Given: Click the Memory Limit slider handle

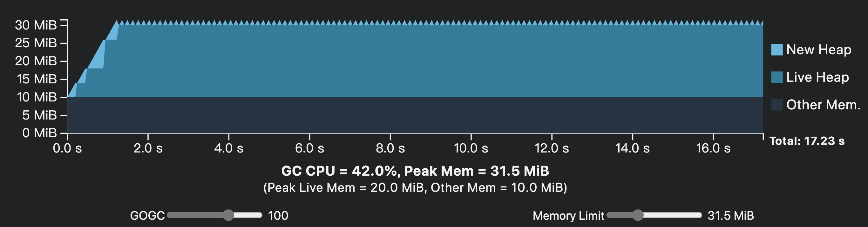Looking at the screenshot, I should pos(638,215).
